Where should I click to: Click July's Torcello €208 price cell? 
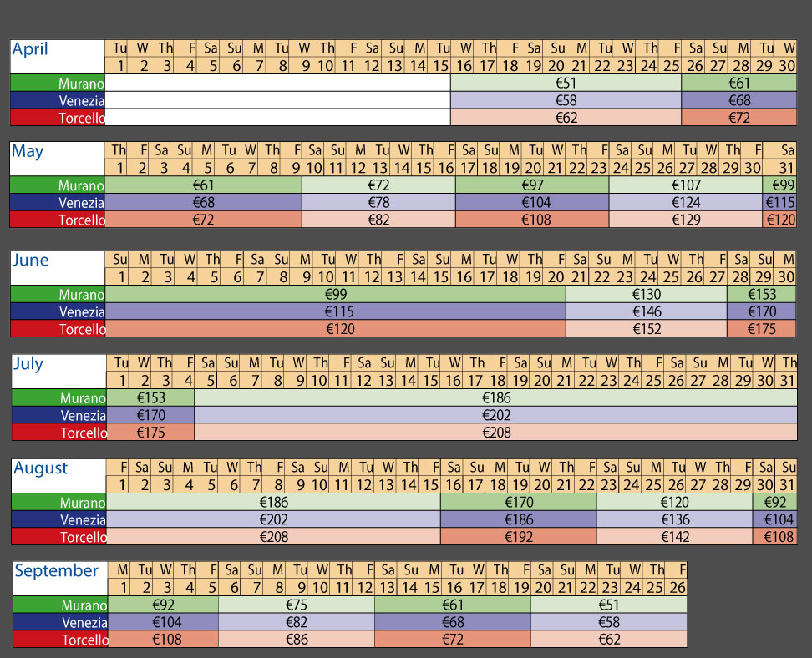(496, 433)
